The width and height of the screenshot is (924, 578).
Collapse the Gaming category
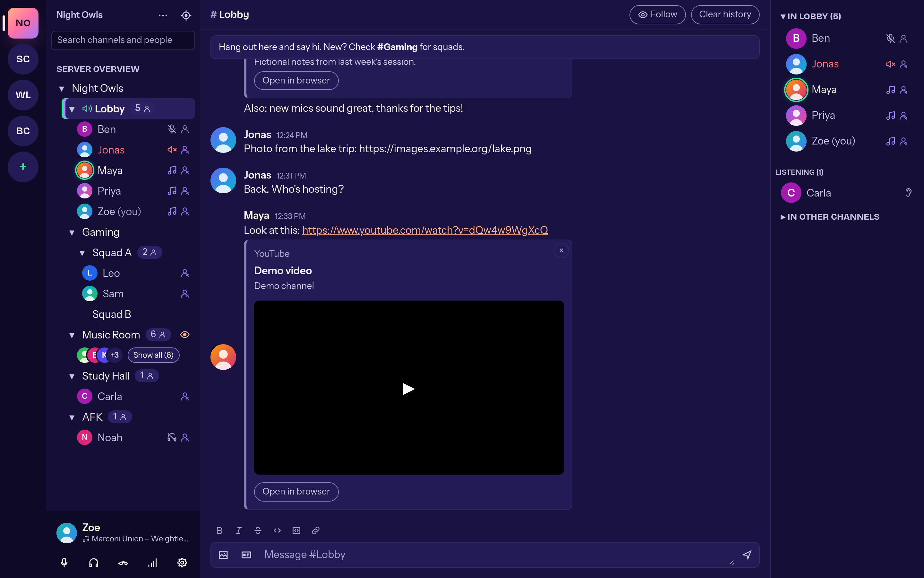[x=72, y=232]
